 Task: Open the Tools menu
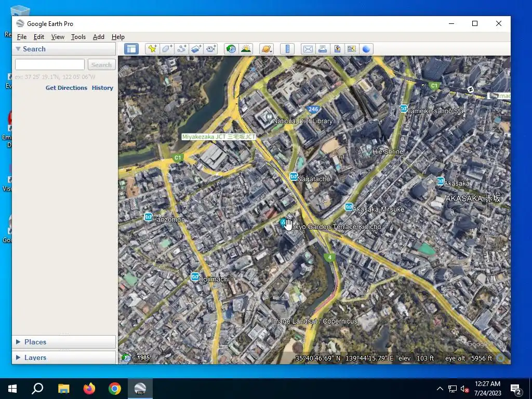pyautogui.click(x=78, y=37)
